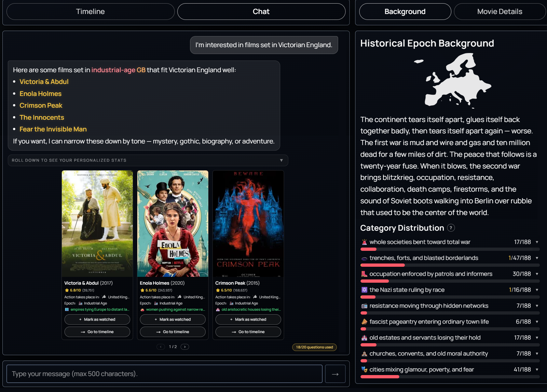Select the Chat tab
547x392 pixels.
click(x=261, y=12)
